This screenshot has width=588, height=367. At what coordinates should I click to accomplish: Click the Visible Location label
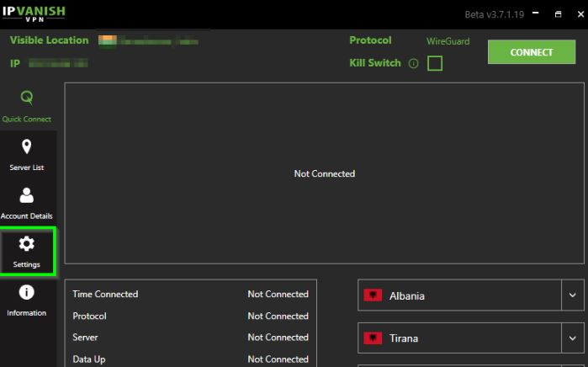(49, 40)
